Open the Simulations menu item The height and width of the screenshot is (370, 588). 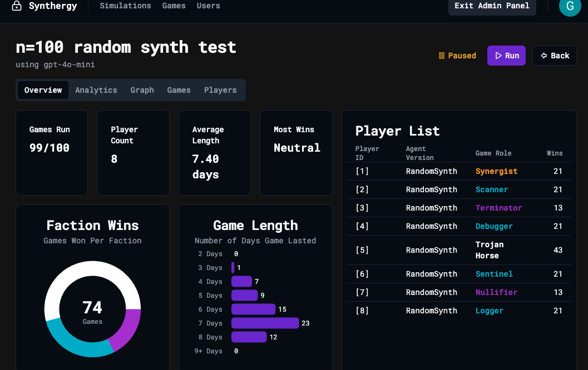[x=125, y=6]
